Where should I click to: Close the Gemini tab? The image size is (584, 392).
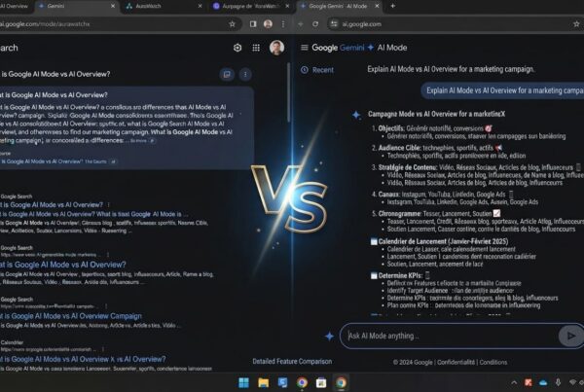(x=113, y=7)
